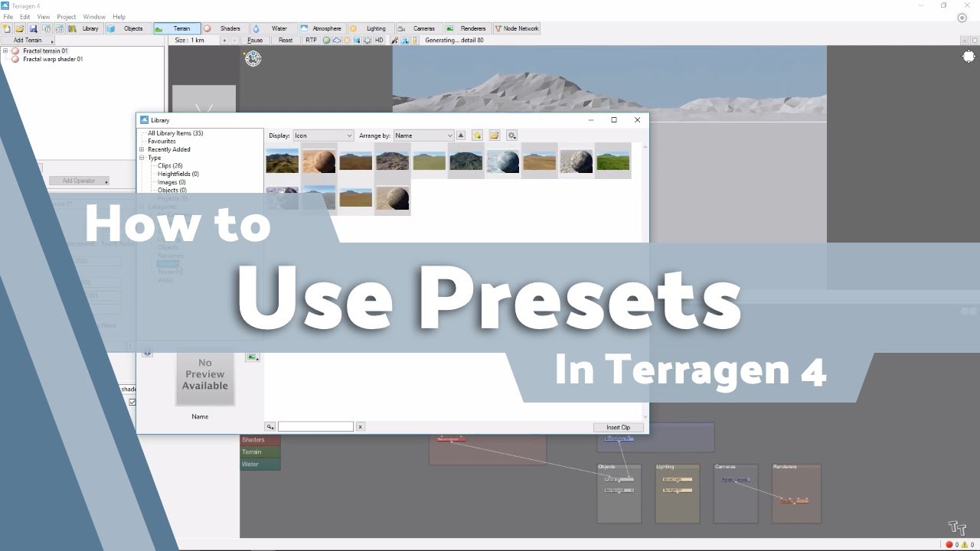Increase preview size with plus button
The image size is (980, 551).
pyautogui.click(x=224, y=40)
